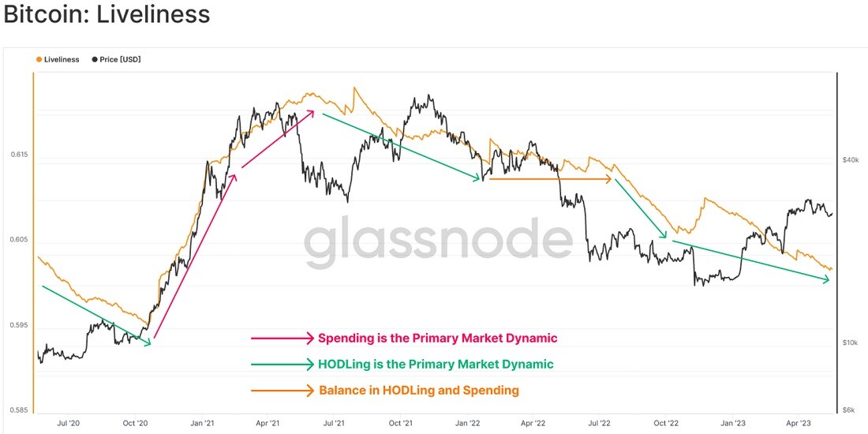The width and height of the screenshot is (868, 434).
Task: Click the glassnode watermark logo
Action: click(x=438, y=242)
